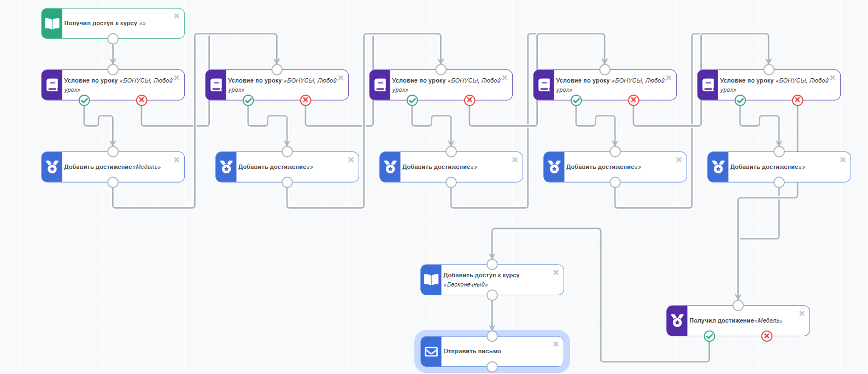Remove second «Добавить достижение» block with X
The image size is (868, 374).
351,160
